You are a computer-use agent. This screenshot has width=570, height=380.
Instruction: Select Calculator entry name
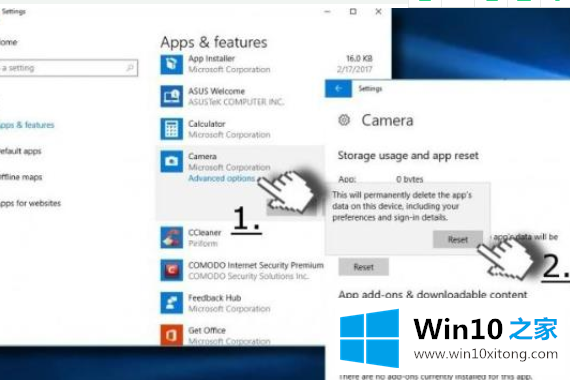click(207, 124)
